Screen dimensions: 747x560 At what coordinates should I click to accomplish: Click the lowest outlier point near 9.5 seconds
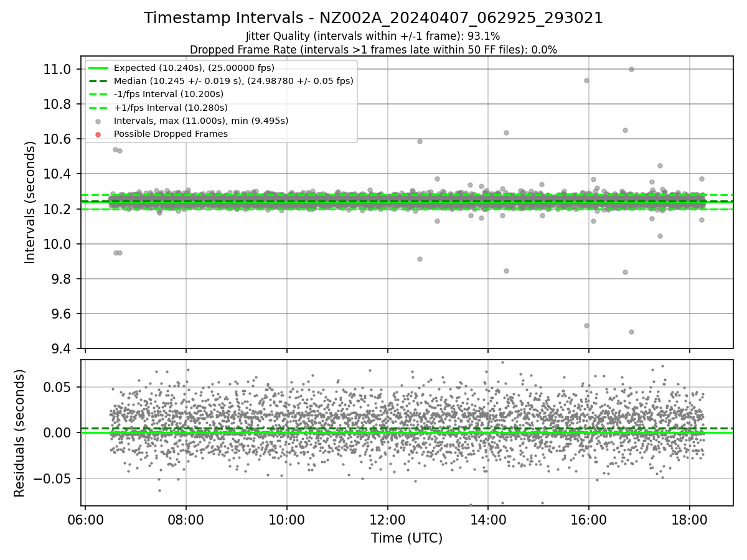pos(631,332)
